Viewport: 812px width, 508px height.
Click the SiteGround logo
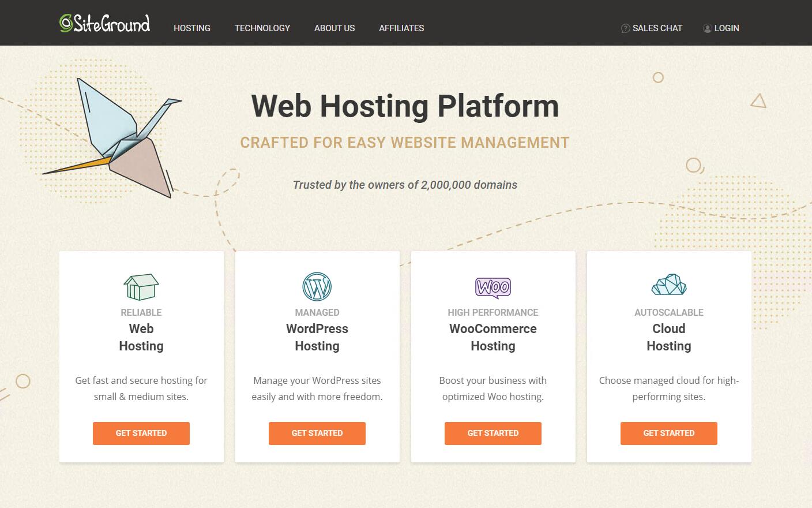[x=104, y=23]
